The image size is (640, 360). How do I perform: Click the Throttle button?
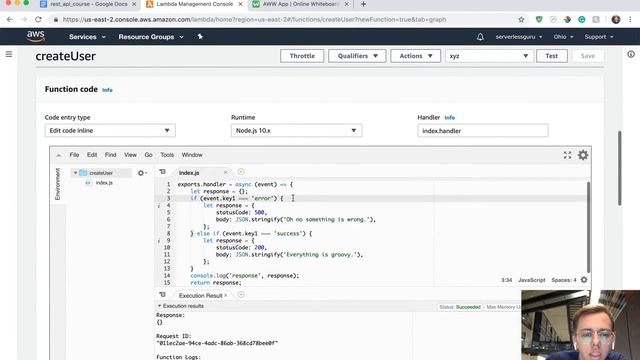302,56
